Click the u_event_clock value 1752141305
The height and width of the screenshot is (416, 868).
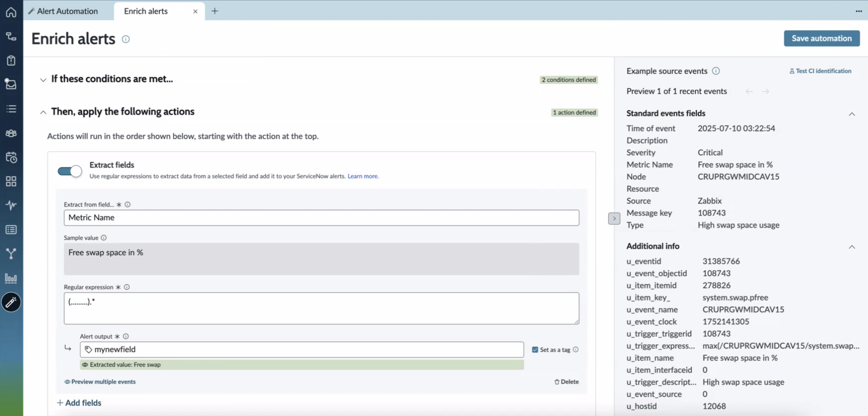click(726, 322)
